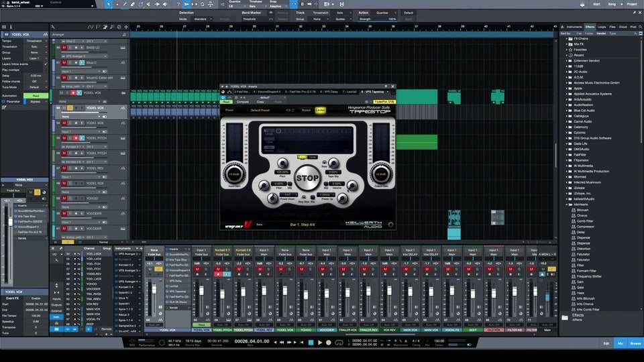Switch to the Loops browser tab
The image size is (644, 362).
click(602, 27)
